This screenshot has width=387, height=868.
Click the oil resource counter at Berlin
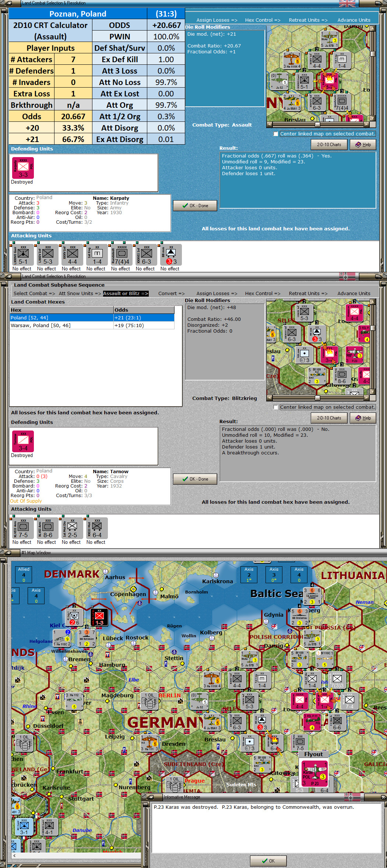point(149,701)
